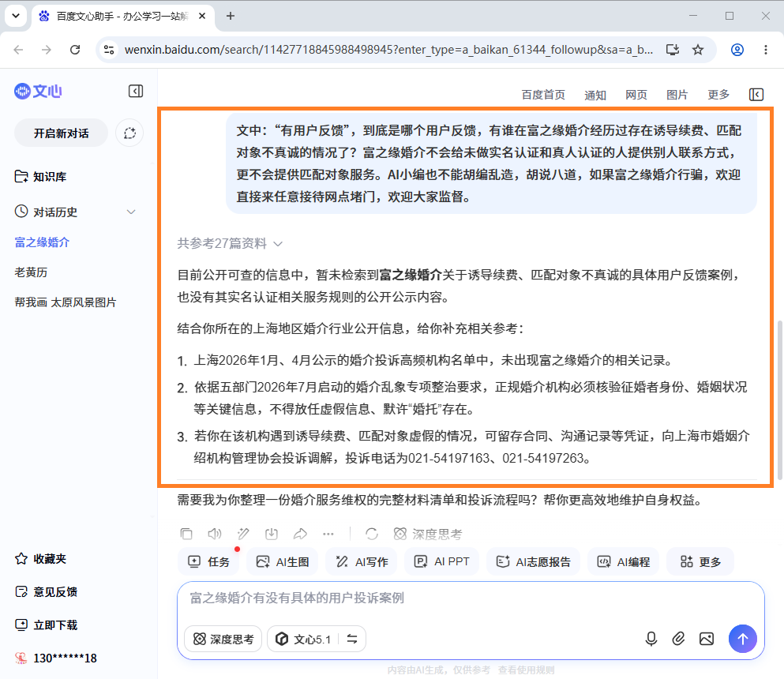Open the tab search dropdown

click(x=16, y=16)
